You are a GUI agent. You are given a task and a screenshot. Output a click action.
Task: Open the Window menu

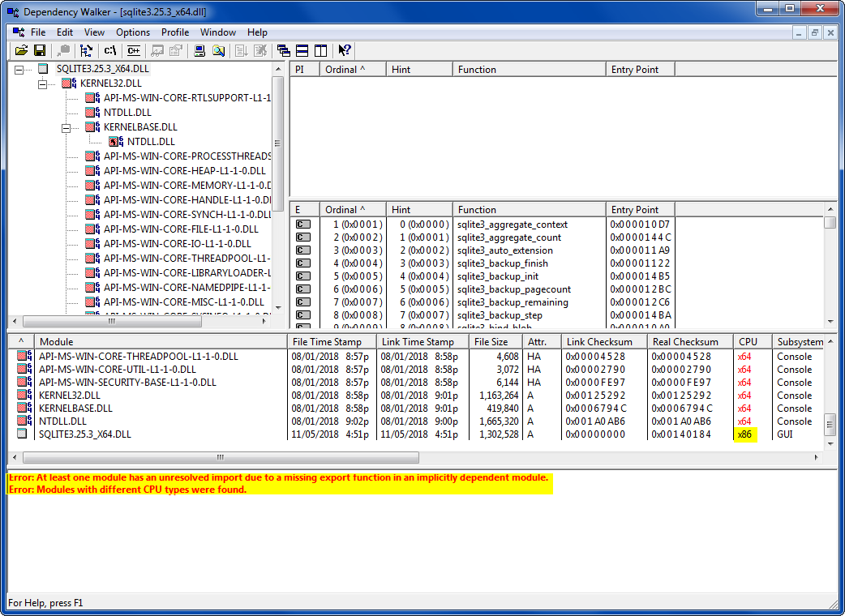217,32
